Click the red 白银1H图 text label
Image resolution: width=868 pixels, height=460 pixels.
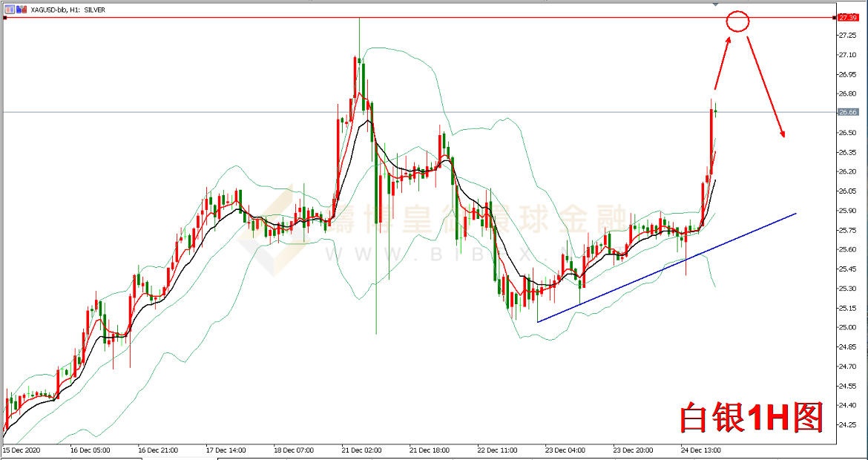point(752,419)
